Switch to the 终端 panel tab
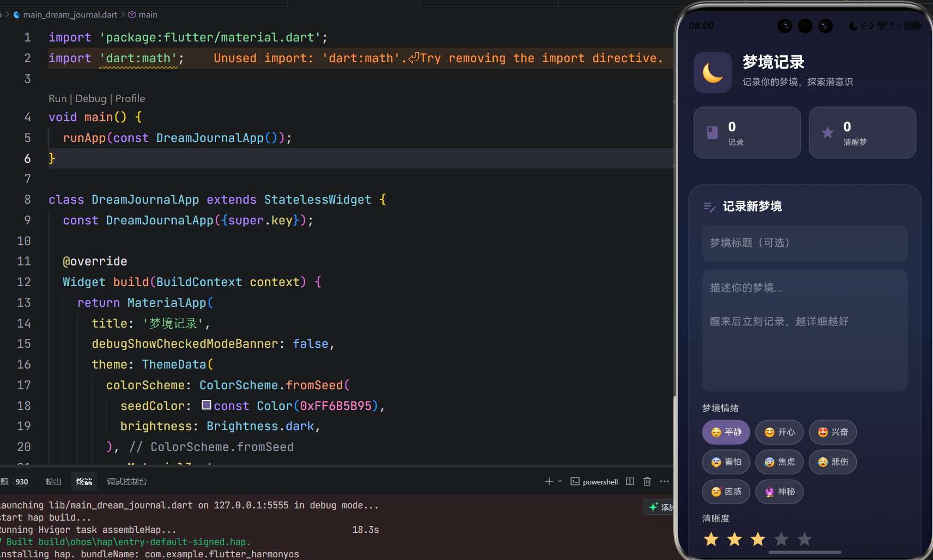The height and width of the screenshot is (560, 933). click(84, 481)
